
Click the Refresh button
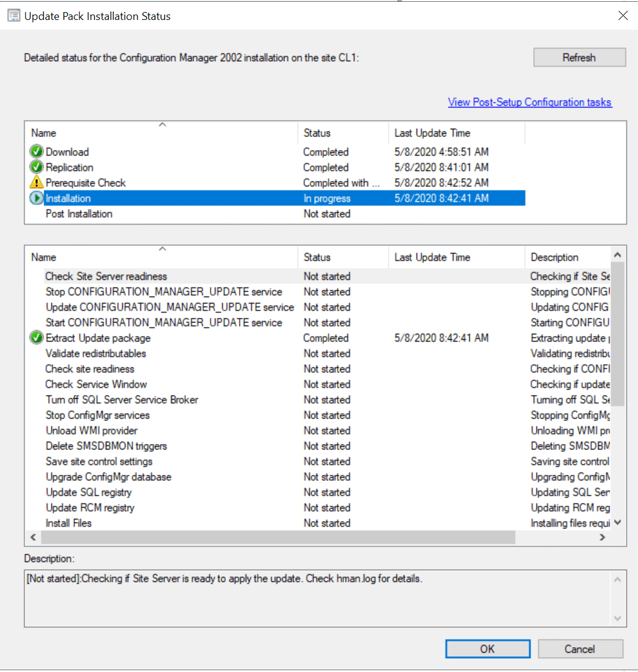[579, 57]
